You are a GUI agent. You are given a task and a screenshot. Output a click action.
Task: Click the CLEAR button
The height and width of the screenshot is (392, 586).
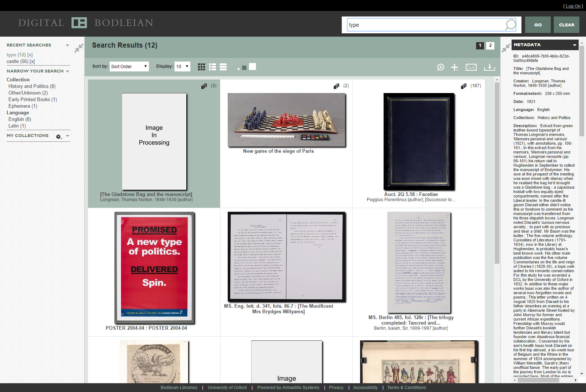click(567, 25)
